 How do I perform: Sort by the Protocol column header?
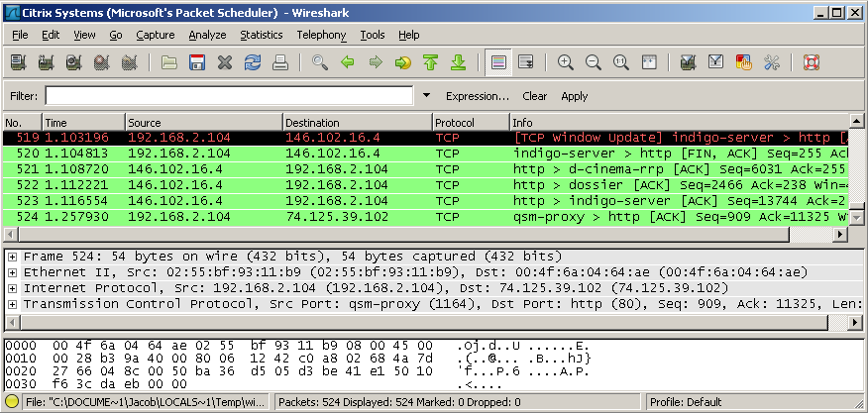(471, 123)
